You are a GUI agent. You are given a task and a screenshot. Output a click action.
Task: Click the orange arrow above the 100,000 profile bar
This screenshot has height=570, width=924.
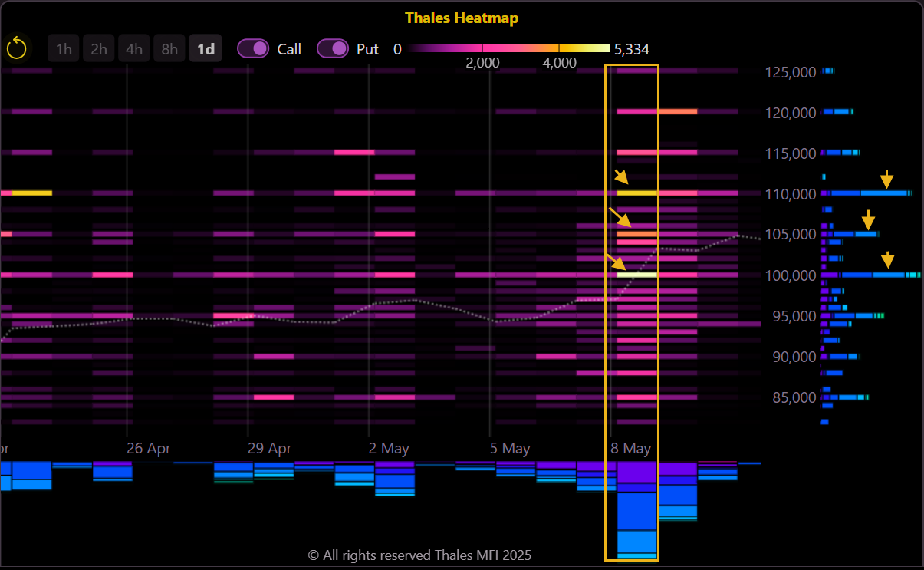pos(887,260)
